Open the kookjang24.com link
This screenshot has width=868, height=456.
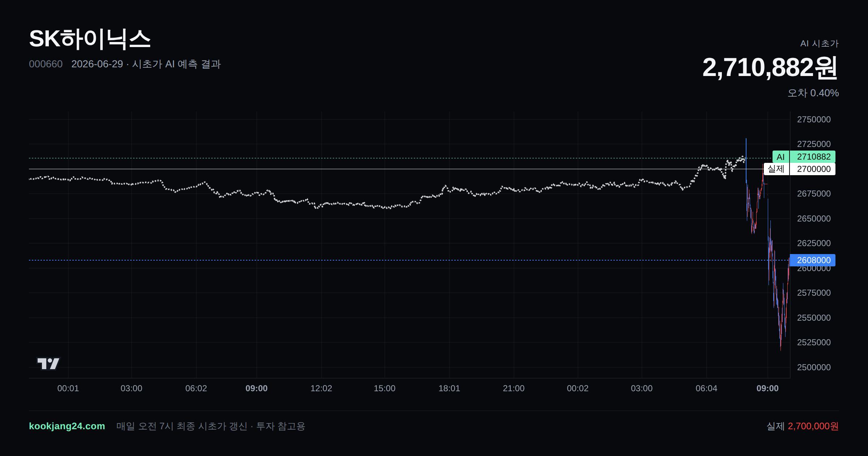[67, 426]
